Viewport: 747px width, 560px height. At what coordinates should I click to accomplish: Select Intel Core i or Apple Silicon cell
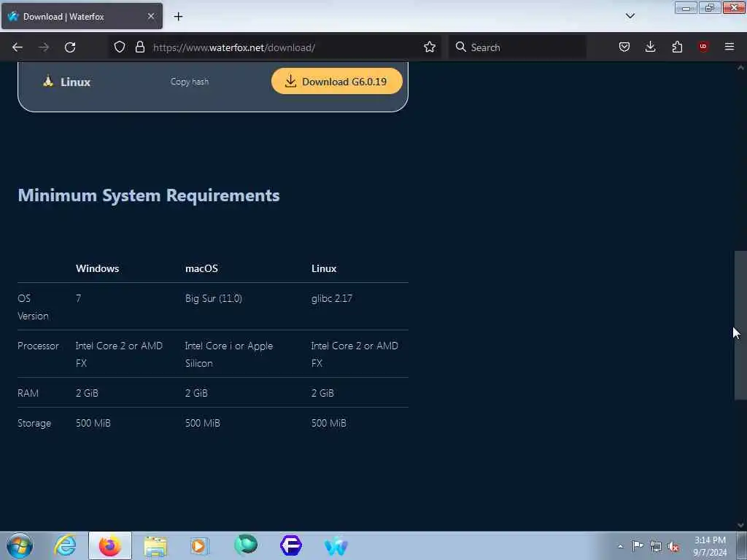click(229, 354)
